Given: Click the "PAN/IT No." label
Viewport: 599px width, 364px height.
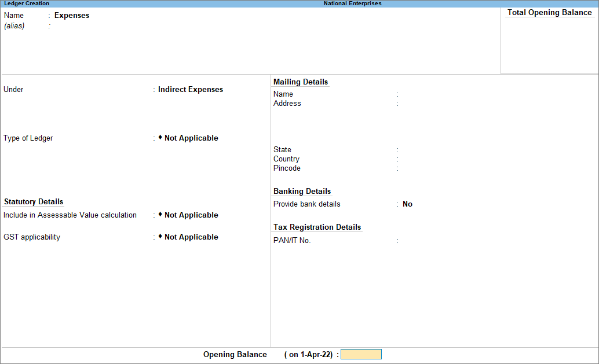Looking at the screenshot, I should 292,241.
